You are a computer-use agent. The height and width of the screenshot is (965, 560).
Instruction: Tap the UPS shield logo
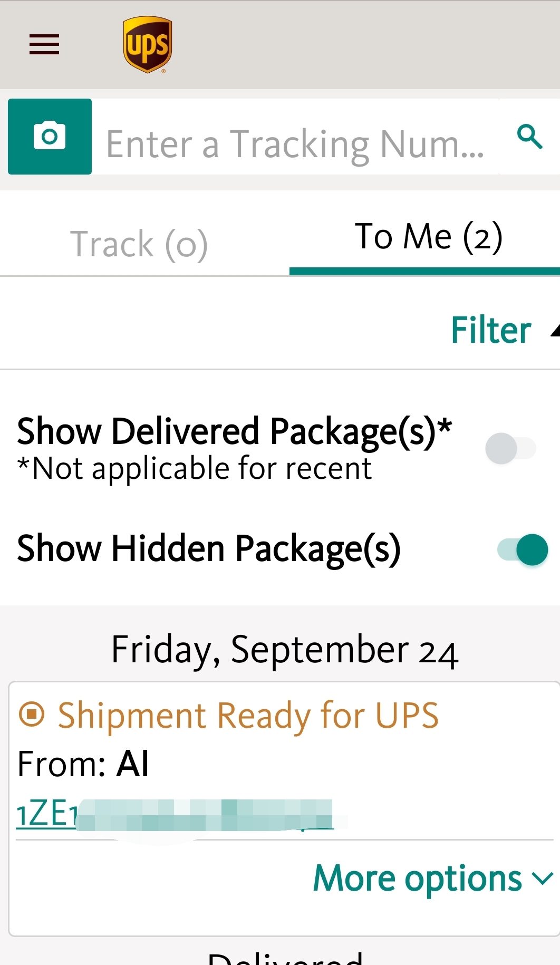coord(148,44)
